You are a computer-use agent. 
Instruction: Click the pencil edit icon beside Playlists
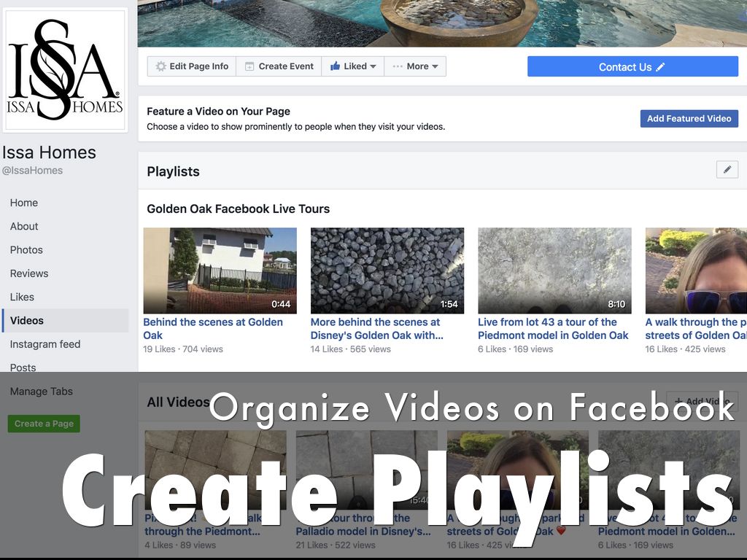point(727,170)
